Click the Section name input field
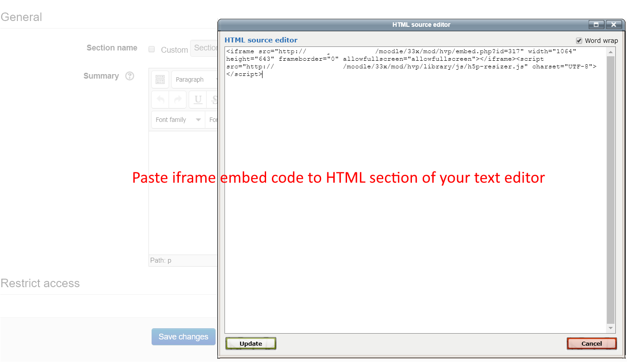 (x=204, y=48)
